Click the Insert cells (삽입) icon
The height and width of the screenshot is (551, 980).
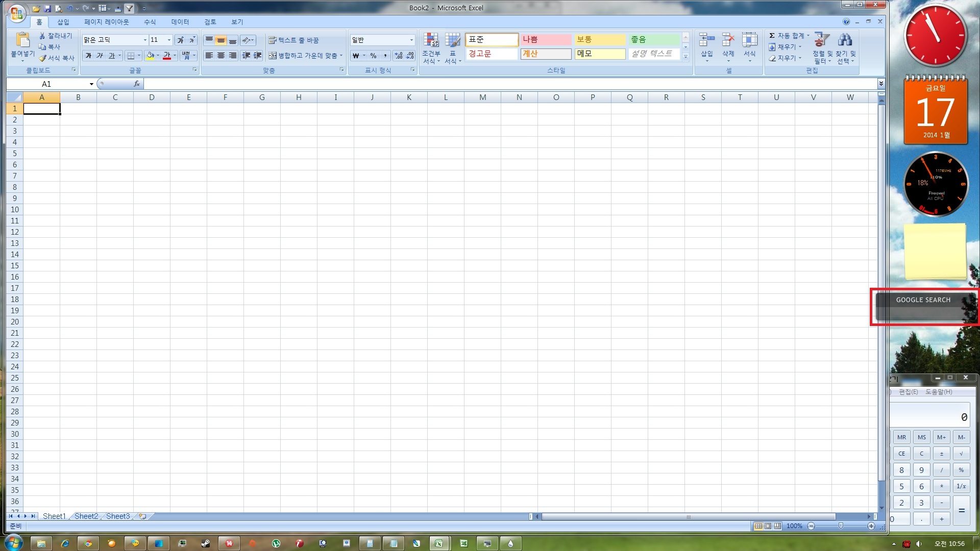click(706, 40)
